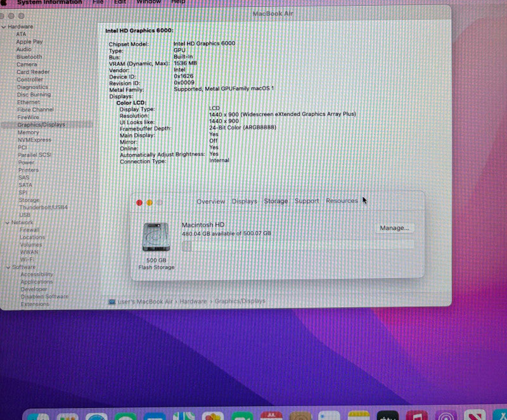The width and height of the screenshot is (507, 420).
Task: Select Camera in the sidebar
Action: pos(27,65)
